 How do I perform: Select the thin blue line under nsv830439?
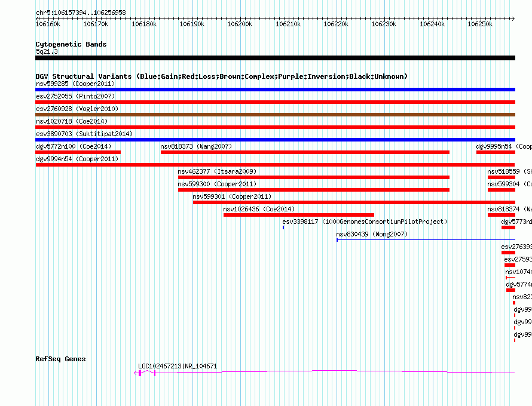point(426,240)
